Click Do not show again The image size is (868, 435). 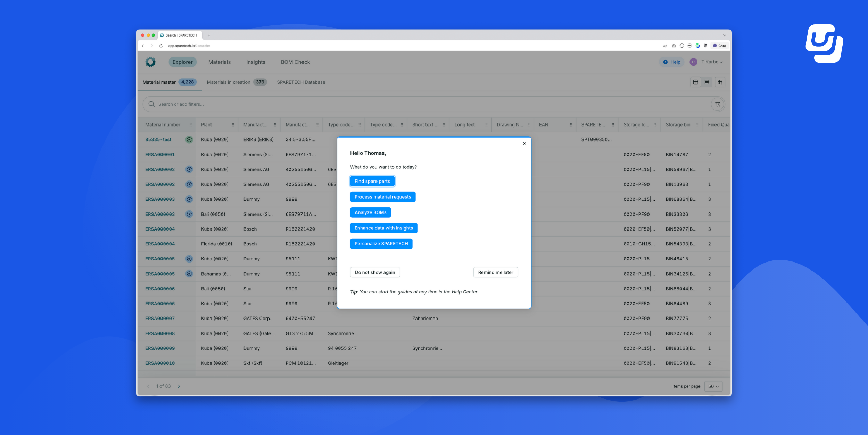click(375, 272)
